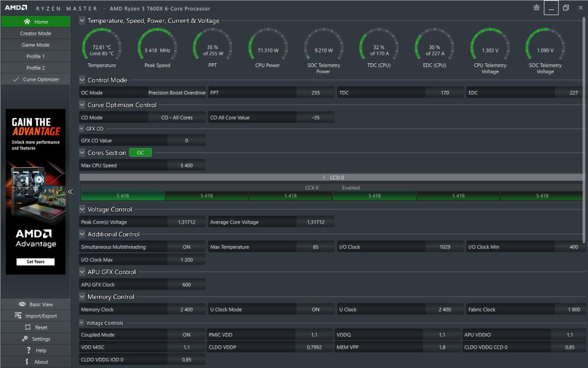This screenshot has width=588, height=368.
Task: Click first core speed bar 5 418
Action: [x=122, y=196]
